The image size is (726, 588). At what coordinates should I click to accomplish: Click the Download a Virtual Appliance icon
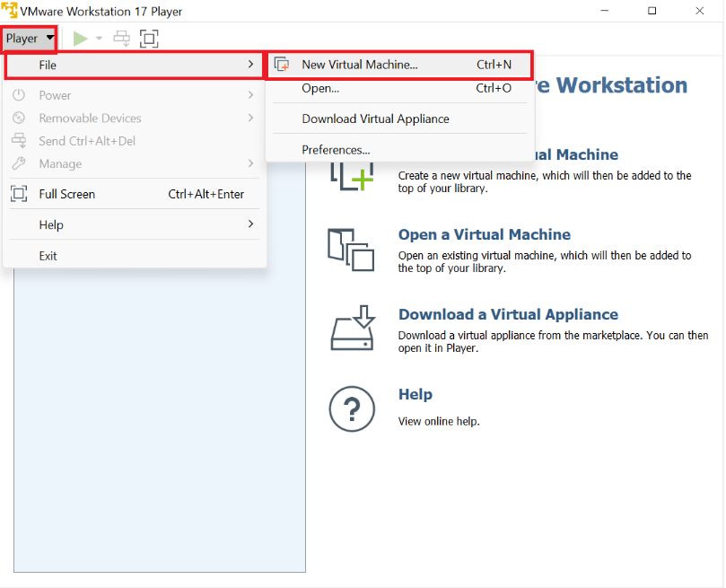pos(353,328)
